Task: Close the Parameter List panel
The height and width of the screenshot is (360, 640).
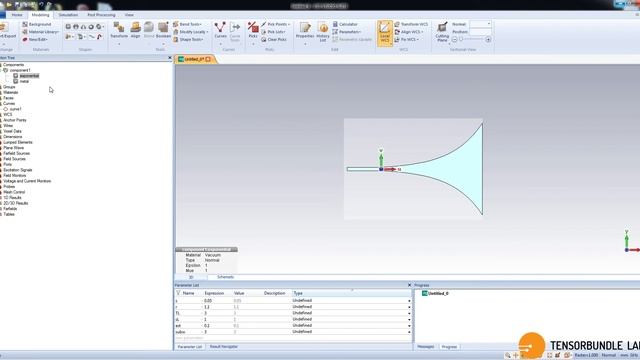Action: [x=409, y=285]
